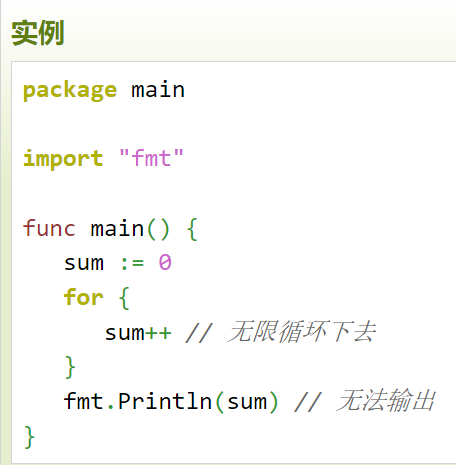Click the closing brace of for loop

(x=70, y=367)
